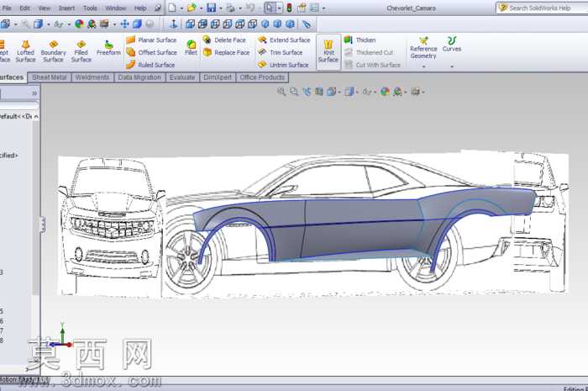Switch to the Evaluate tab
This screenshot has height=391, width=588.
(182, 77)
